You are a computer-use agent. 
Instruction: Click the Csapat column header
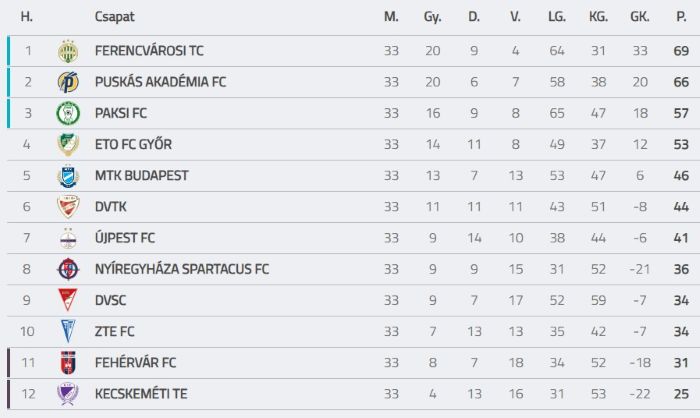click(114, 17)
